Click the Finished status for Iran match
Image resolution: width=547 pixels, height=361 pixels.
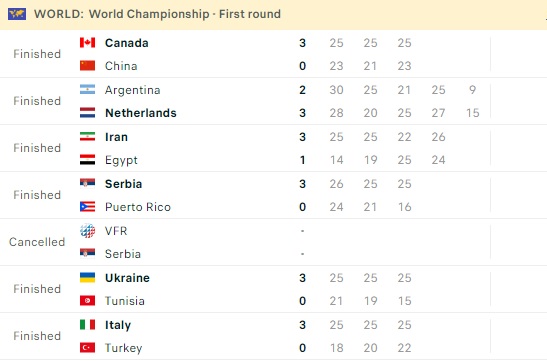tap(37, 148)
